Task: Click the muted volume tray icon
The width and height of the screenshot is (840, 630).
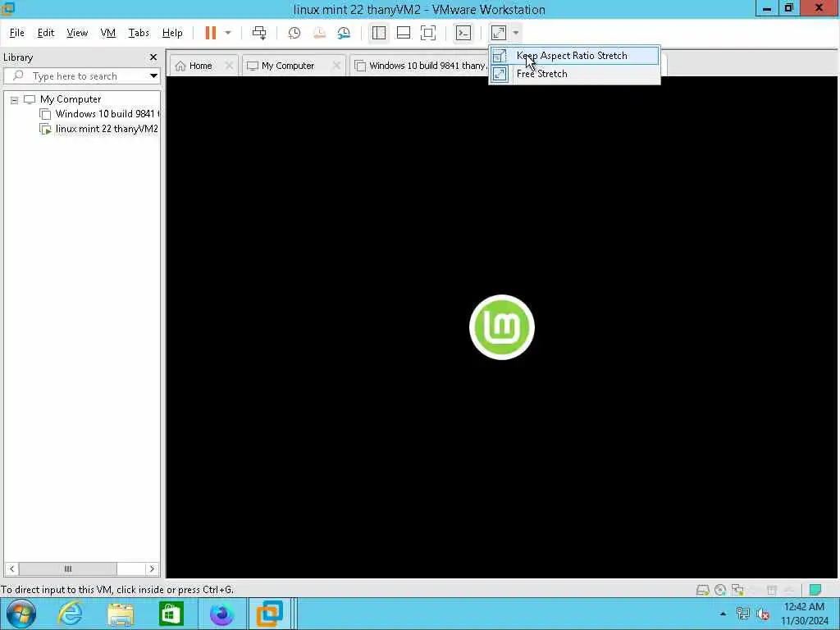Action: point(762,614)
